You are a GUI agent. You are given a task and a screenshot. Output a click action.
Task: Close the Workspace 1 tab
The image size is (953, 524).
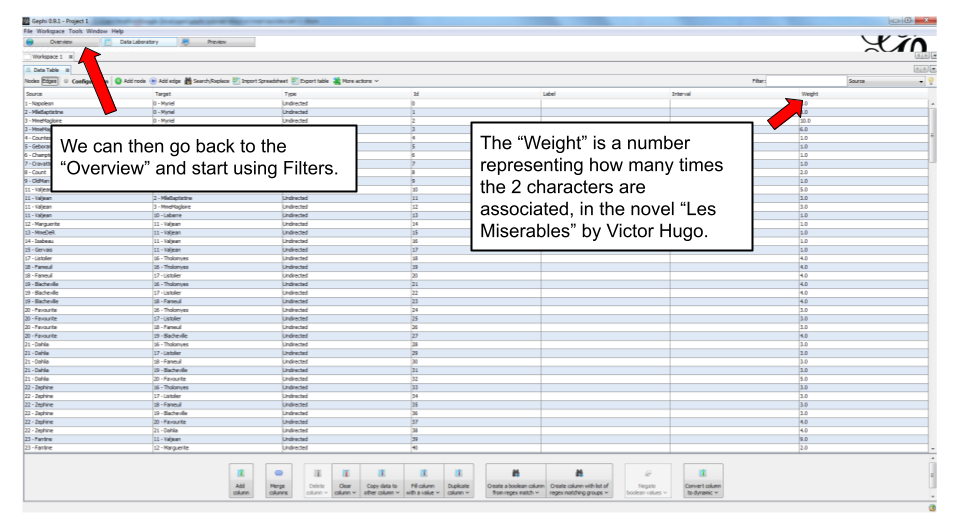coord(71,57)
